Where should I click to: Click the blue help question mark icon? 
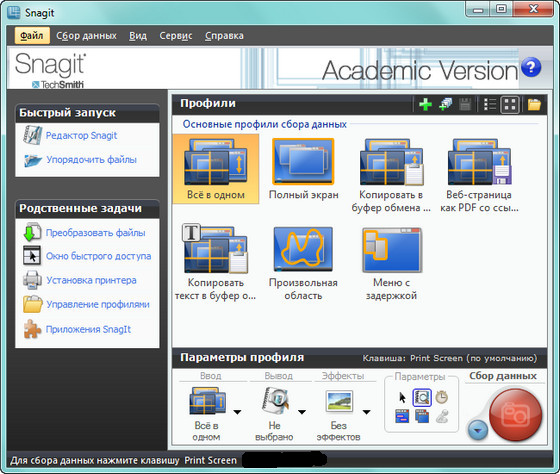[531, 67]
